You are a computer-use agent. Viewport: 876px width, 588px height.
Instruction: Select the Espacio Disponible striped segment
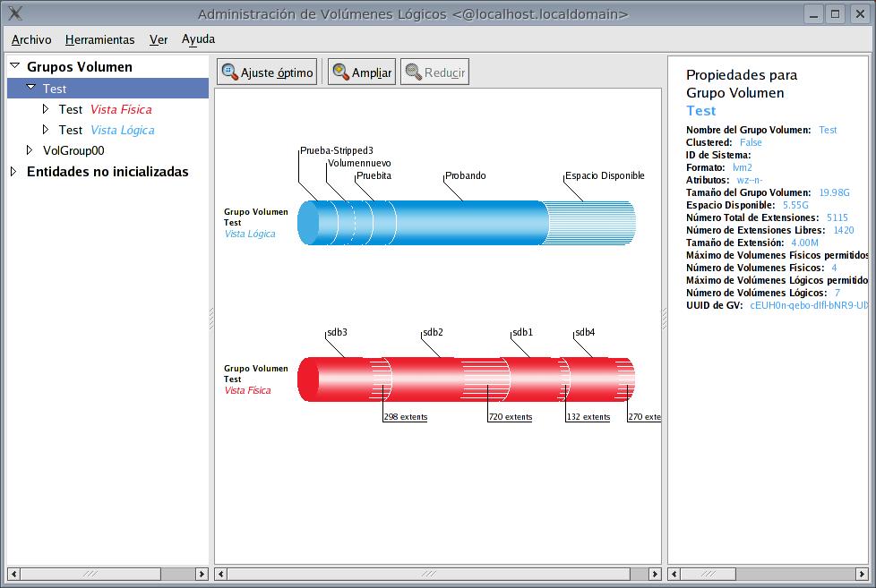[591, 223]
